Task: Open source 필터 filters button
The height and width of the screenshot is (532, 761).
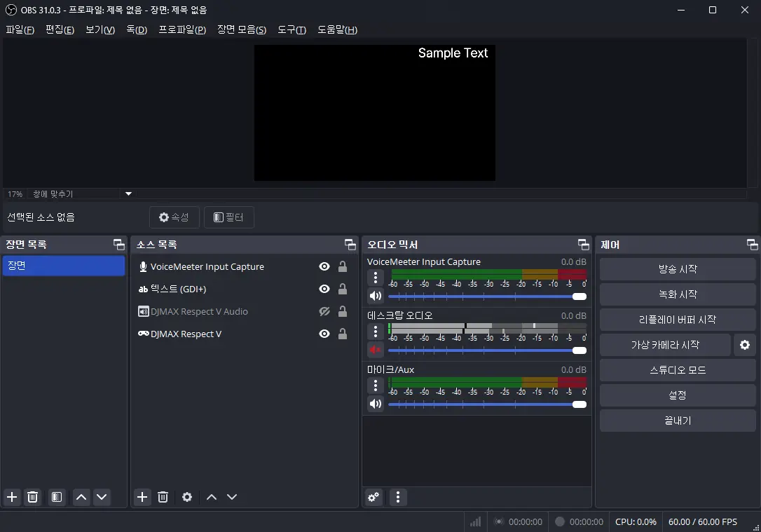Action: 229,217
